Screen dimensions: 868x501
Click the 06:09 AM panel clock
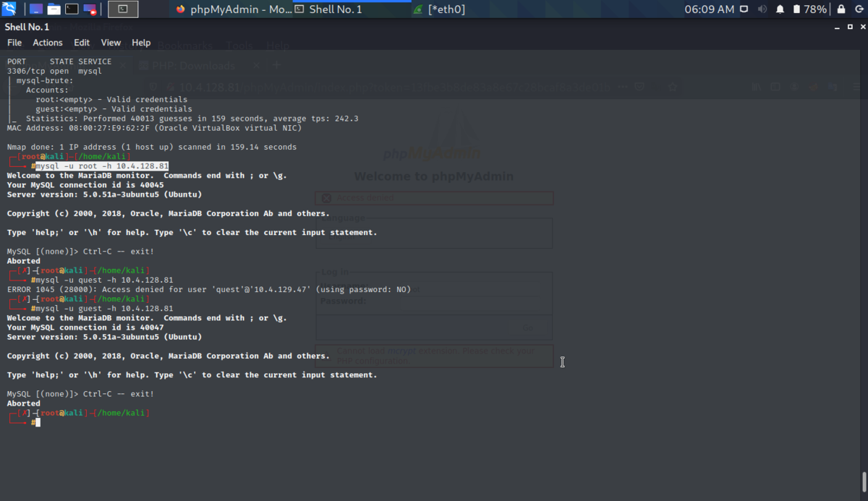(x=709, y=9)
